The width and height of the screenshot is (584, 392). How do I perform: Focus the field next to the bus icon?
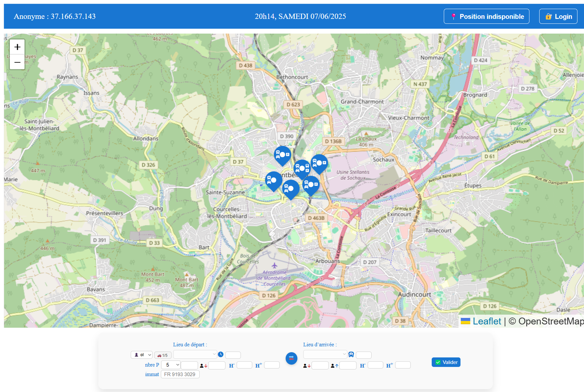[364, 355]
